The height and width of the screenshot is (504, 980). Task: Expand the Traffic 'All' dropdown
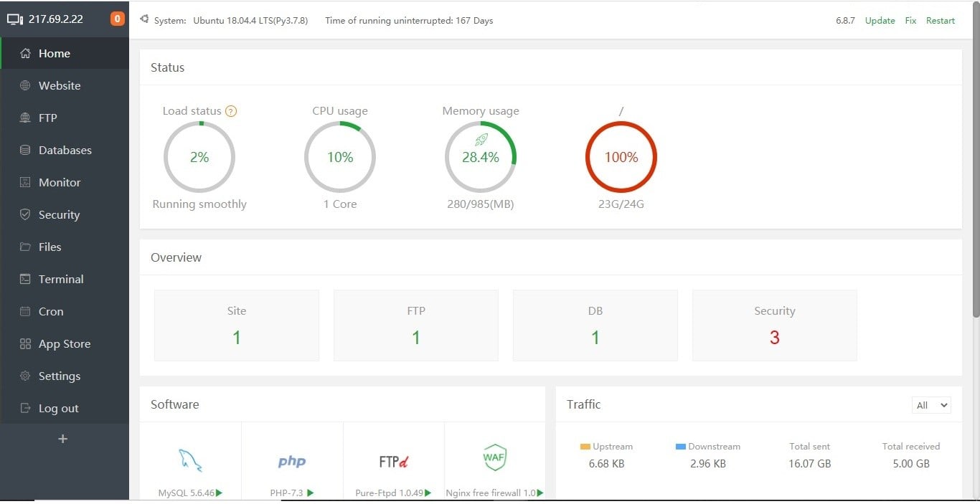(x=932, y=405)
